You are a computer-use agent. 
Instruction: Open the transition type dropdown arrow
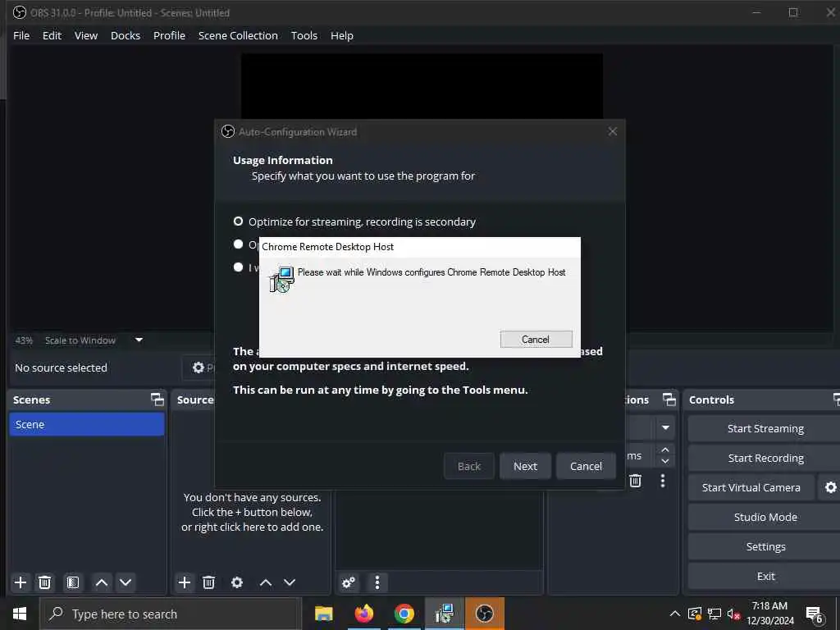coord(665,427)
